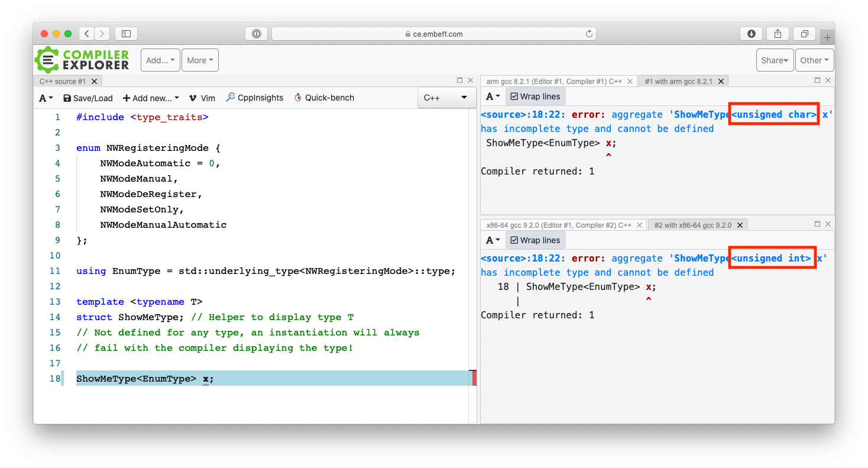868x468 pixels.
Task: Expand the More dropdown menu
Action: pos(200,60)
